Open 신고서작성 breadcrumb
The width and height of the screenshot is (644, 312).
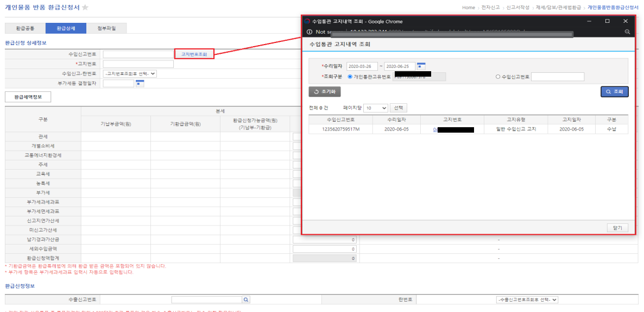[x=517, y=8]
